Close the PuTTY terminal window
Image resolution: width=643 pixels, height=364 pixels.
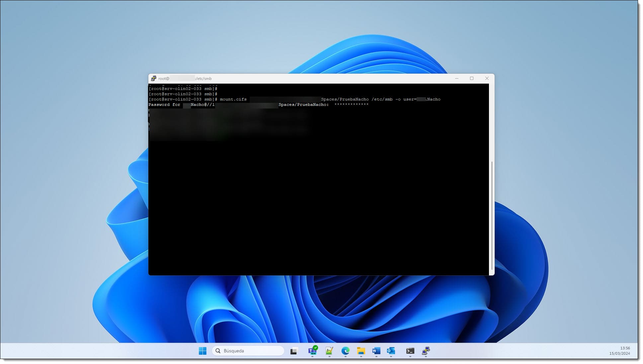click(x=487, y=79)
